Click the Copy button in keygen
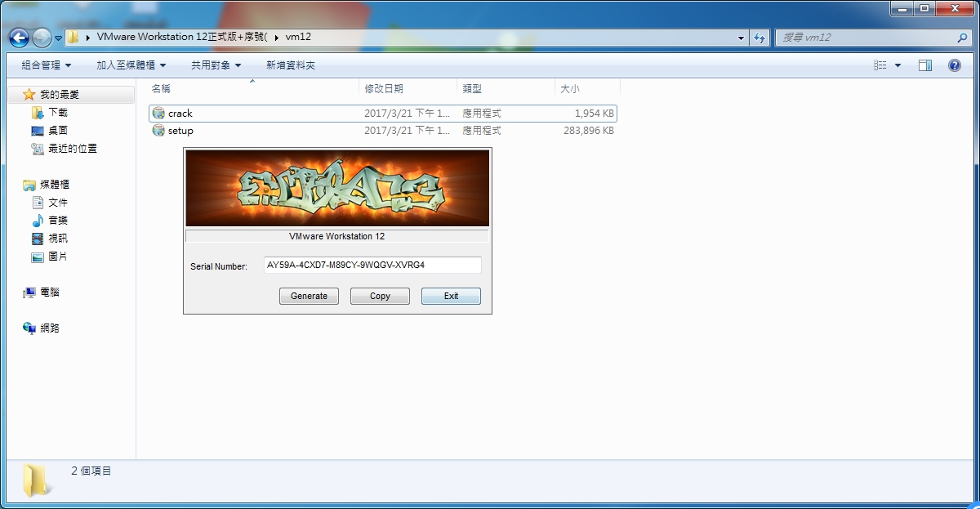Viewport: 980px width, 509px height. pos(380,296)
